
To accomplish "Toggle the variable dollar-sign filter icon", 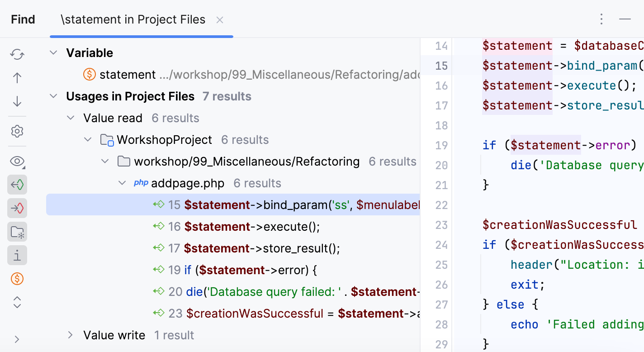I will tap(17, 279).
